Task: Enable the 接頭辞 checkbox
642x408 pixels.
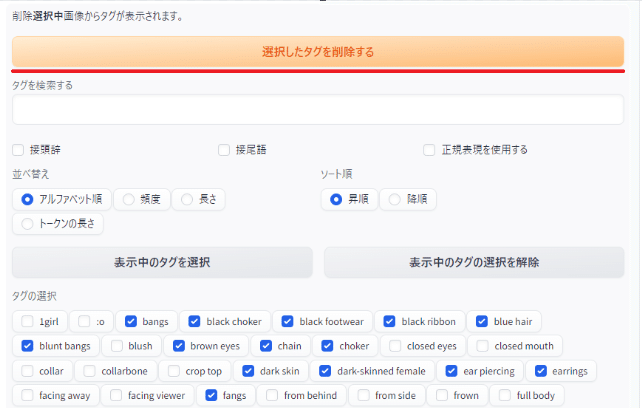Action: 18,150
